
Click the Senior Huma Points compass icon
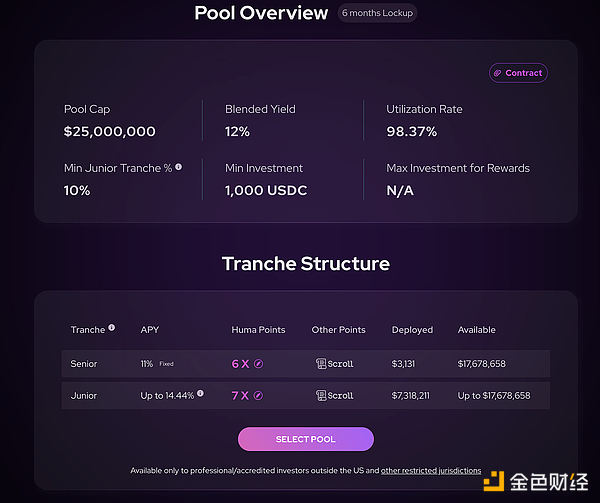[258, 364]
